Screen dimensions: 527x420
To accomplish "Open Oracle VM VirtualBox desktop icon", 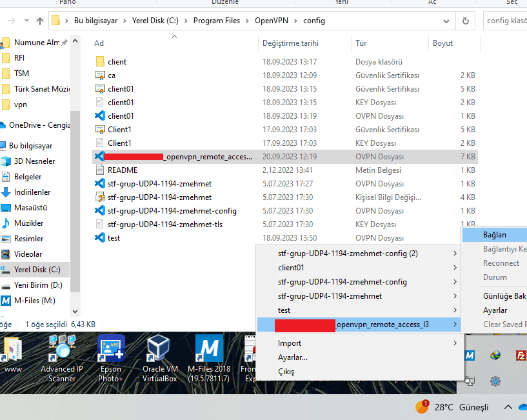I will [x=159, y=359].
